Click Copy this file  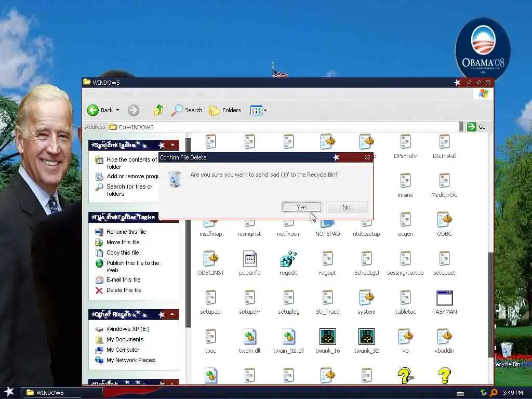(117, 253)
